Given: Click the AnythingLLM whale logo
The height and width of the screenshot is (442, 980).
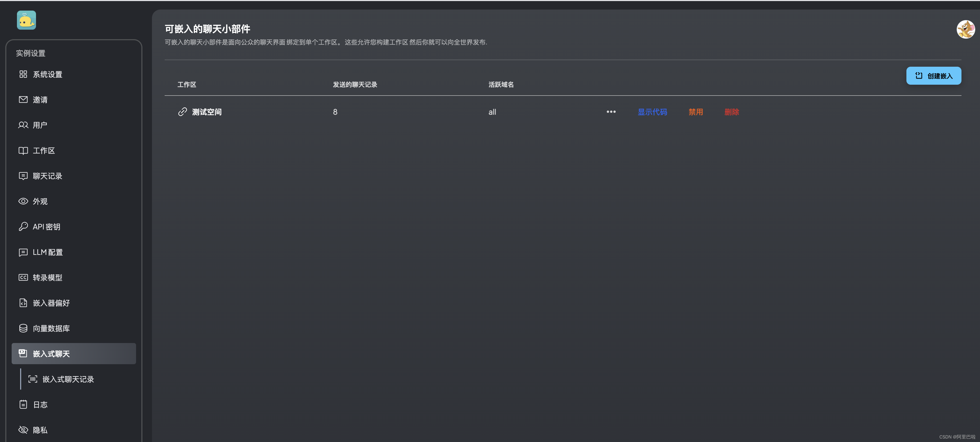Looking at the screenshot, I should [26, 20].
